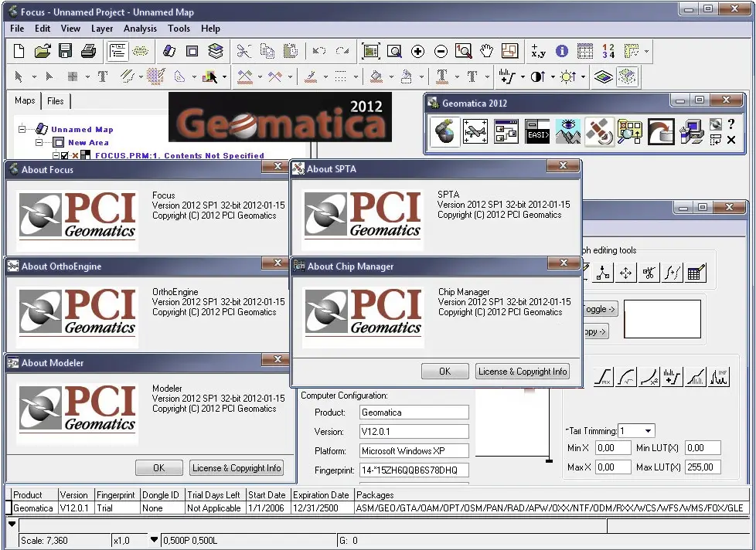Open a file with the folder icon
The height and width of the screenshot is (550, 756).
[x=43, y=51]
